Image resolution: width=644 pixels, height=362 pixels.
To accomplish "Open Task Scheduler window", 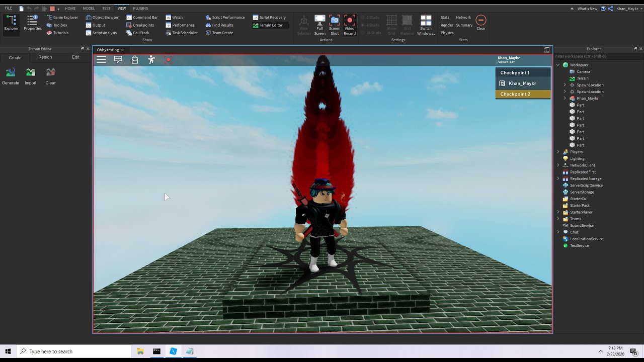I will coord(182,33).
